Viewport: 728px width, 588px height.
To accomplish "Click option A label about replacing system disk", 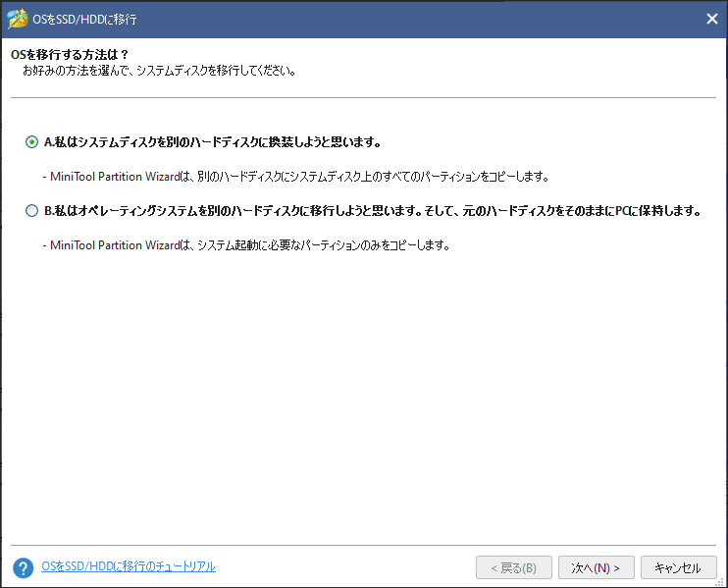I will pos(212,142).
